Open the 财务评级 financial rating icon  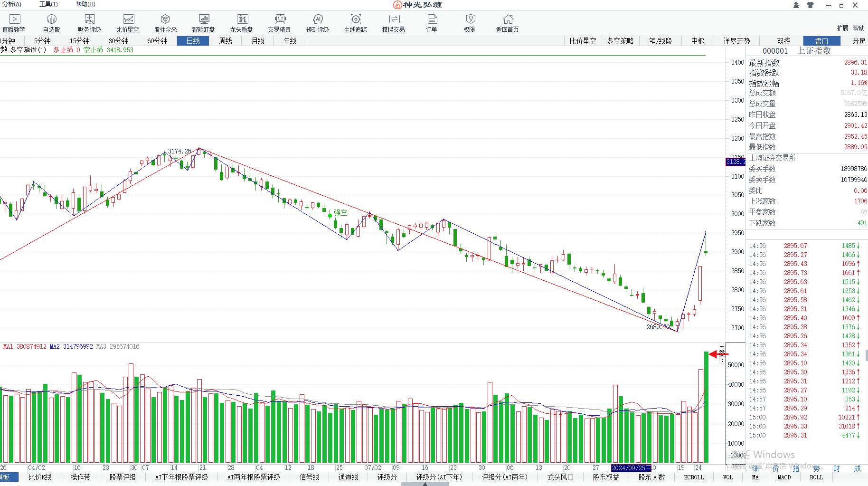click(89, 23)
